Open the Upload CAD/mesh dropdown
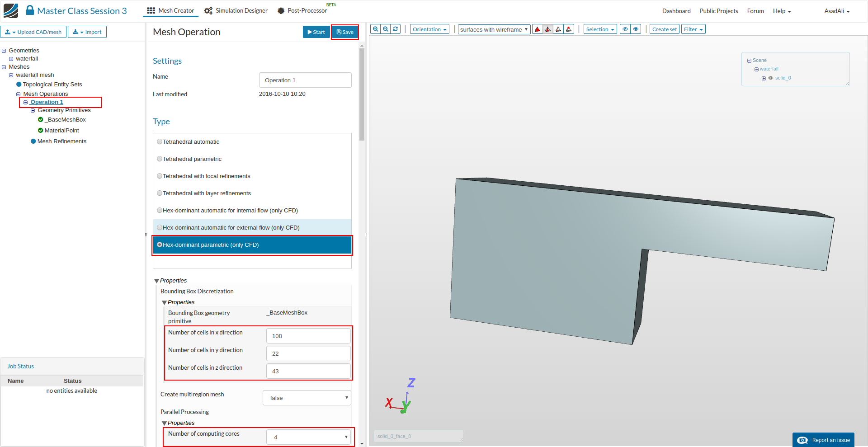 33,32
